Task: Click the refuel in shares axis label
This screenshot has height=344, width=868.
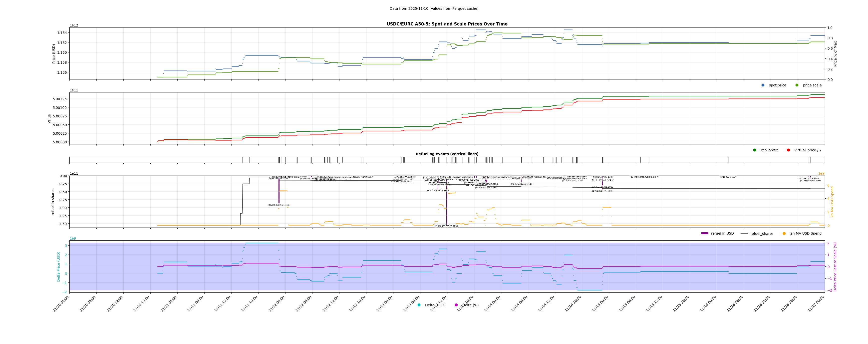Action: pos(53,202)
